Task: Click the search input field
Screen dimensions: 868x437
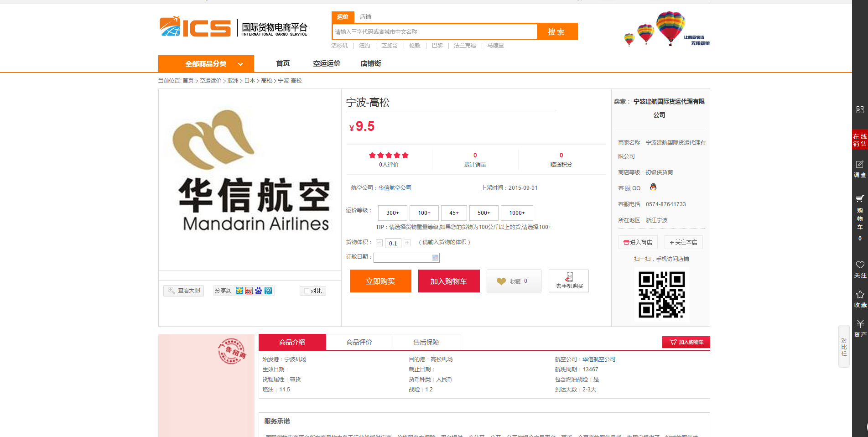Action: (435, 31)
